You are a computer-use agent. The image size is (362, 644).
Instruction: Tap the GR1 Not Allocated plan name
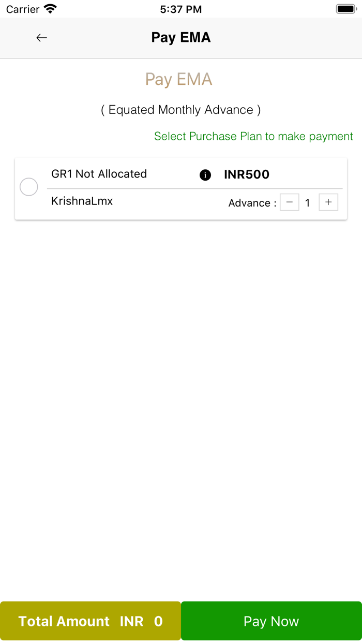98,174
